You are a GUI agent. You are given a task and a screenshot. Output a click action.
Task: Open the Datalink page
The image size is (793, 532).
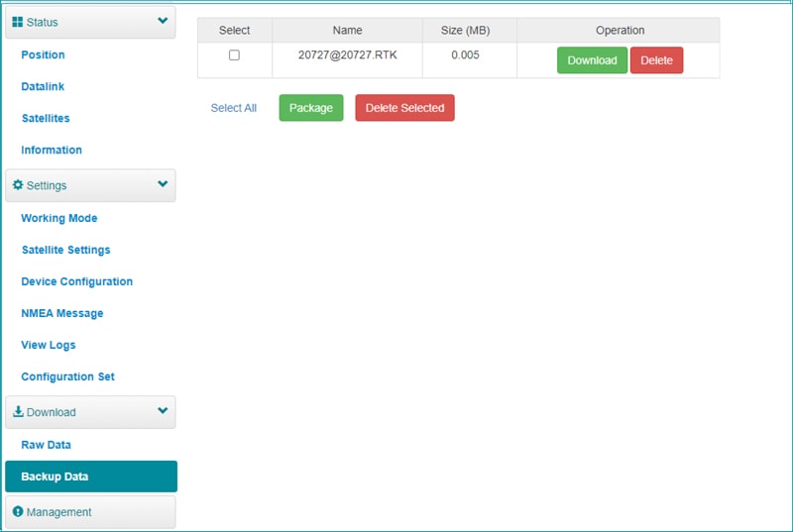[43, 86]
